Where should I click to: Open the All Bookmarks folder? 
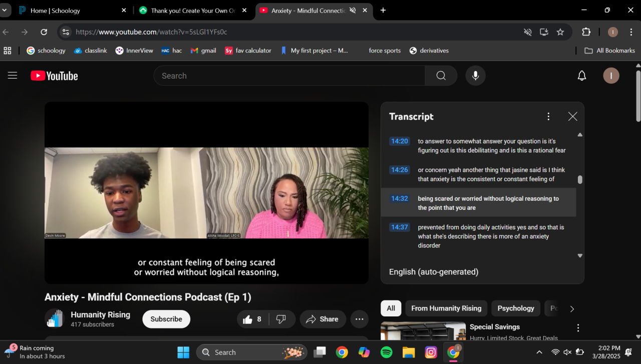610,51
